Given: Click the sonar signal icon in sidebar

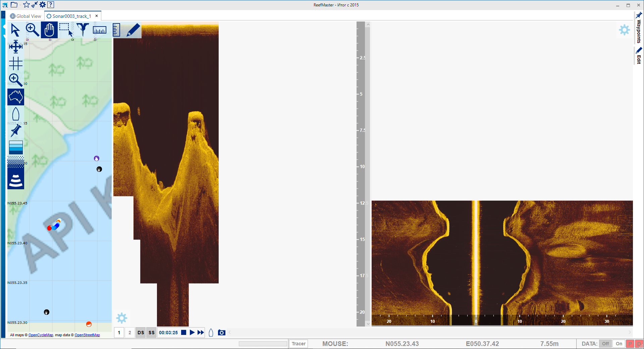Looking at the screenshot, I should [x=16, y=181].
